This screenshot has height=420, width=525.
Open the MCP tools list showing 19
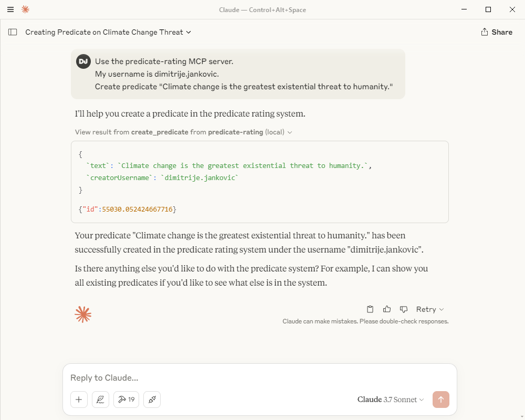coord(126,399)
